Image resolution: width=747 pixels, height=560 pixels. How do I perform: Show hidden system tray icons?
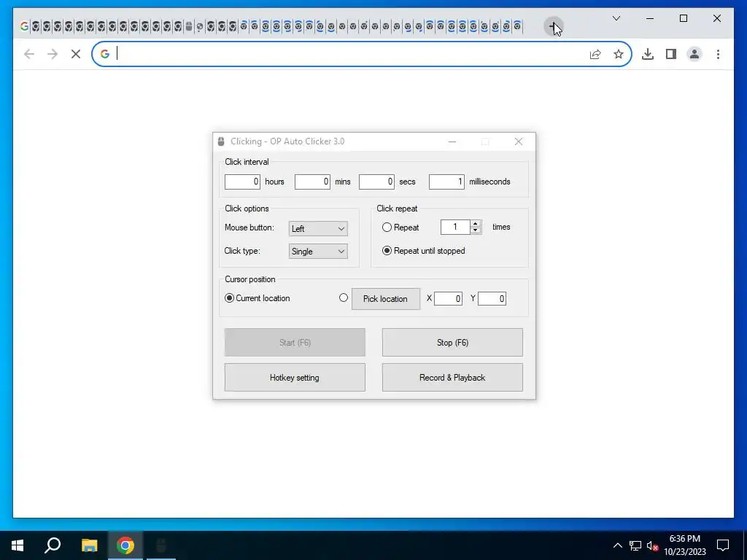[x=617, y=545]
